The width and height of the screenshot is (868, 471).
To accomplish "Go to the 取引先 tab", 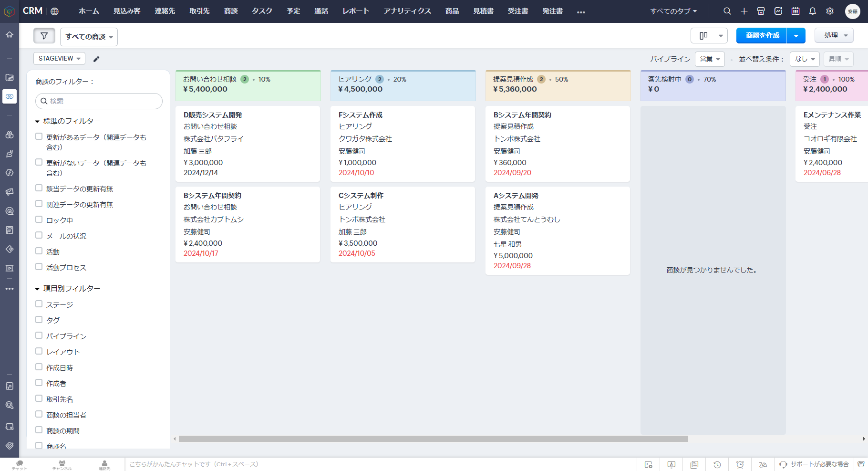I will coord(200,11).
